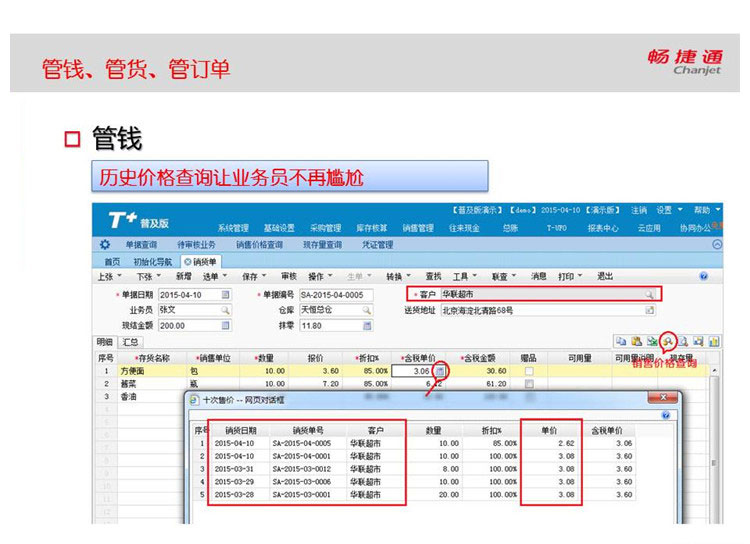Open the 销售价格查询 icon in the detail toolbar
This screenshot has height=544, width=750.
point(668,341)
